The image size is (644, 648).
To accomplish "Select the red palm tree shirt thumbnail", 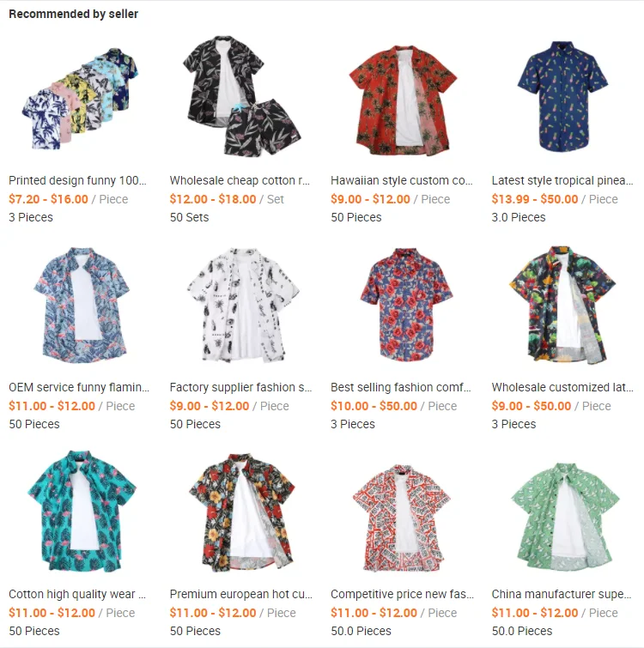I will [x=403, y=100].
